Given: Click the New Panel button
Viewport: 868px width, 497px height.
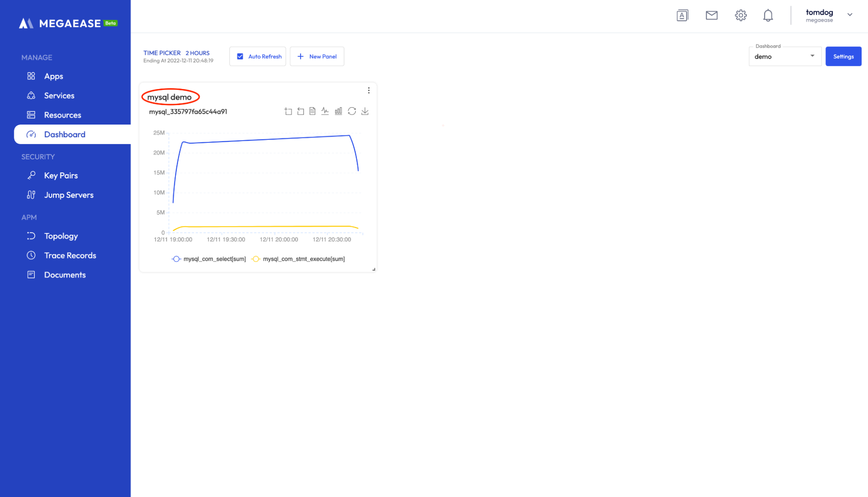Looking at the screenshot, I should [x=317, y=56].
